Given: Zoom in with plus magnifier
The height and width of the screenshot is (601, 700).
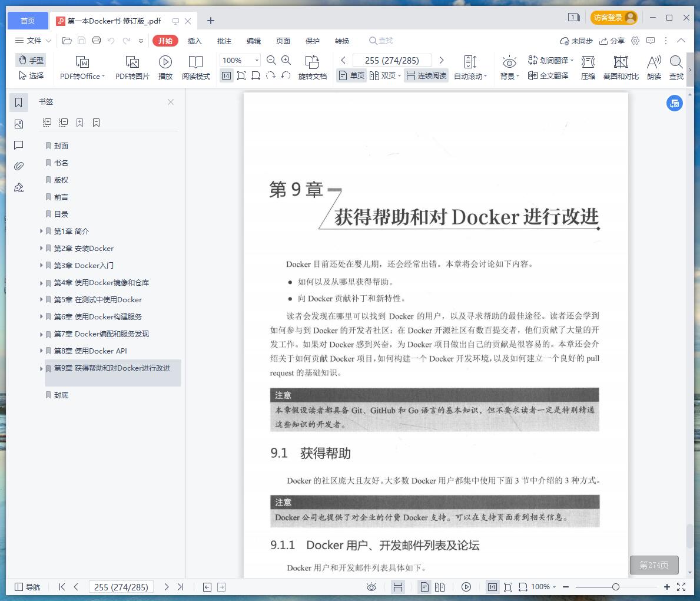Looking at the screenshot, I should click(x=286, y=60).
